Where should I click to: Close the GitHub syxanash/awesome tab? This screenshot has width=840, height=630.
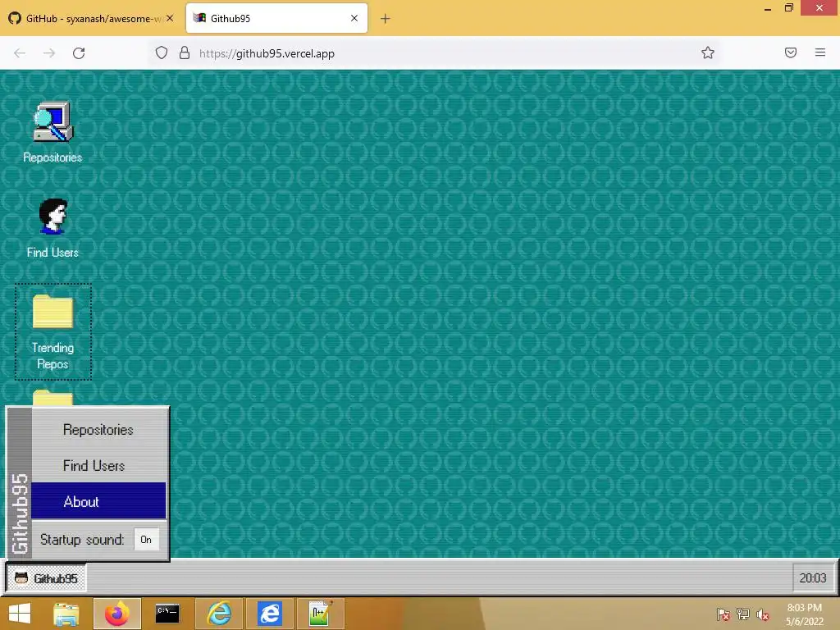pos(170,18)
